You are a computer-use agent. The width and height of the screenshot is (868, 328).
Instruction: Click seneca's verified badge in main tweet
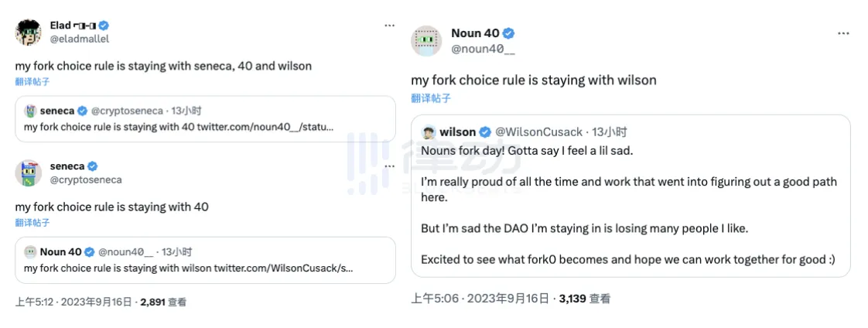pos(92,166)
